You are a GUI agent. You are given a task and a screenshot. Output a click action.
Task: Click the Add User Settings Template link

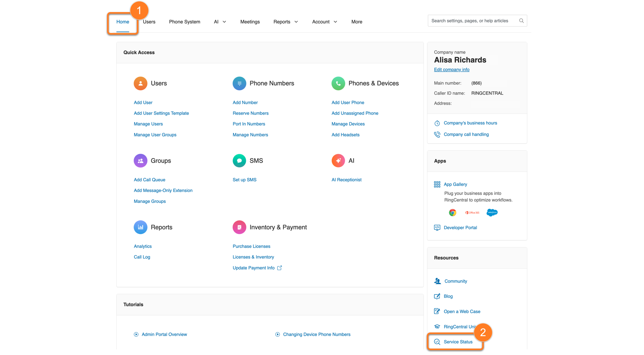point(161,114)
